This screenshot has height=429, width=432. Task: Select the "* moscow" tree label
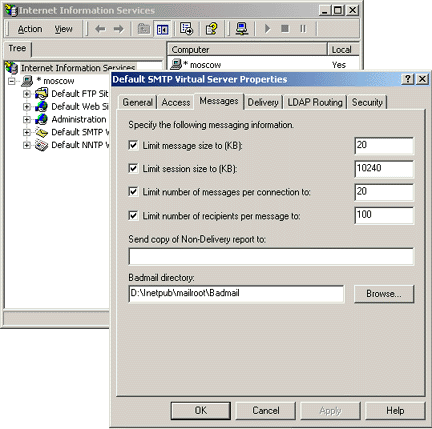coord(55,81)
